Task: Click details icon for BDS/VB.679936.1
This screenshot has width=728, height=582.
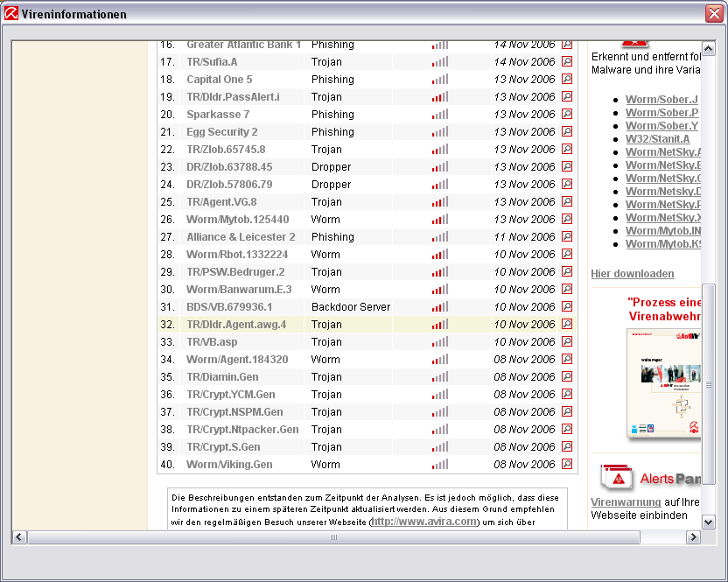Action: pos(567,307)
